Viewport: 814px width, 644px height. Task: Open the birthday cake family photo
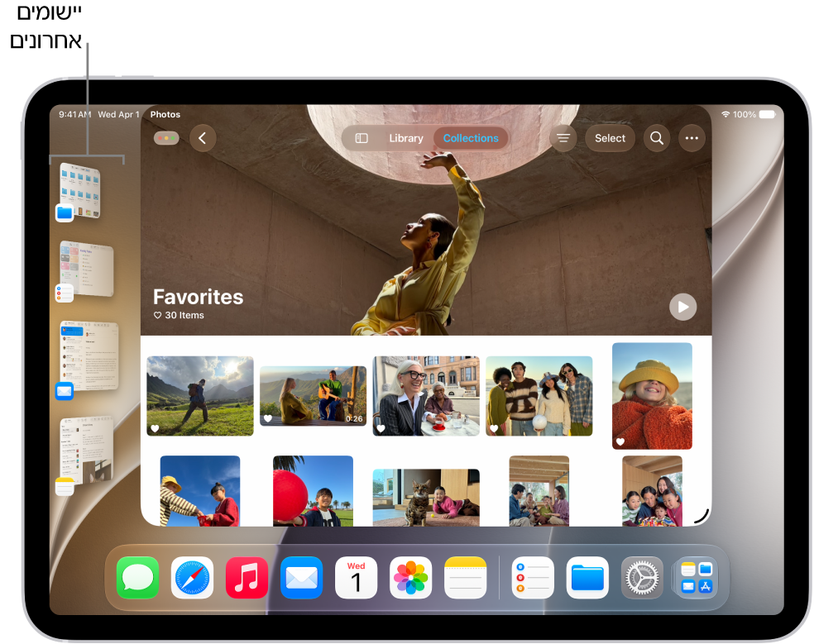click(652, 491)
